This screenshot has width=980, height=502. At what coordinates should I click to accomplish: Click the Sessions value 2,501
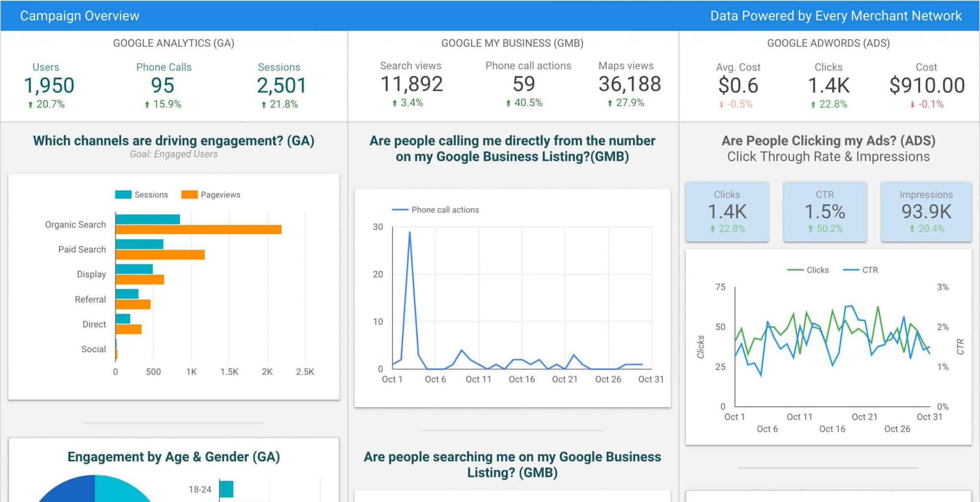click(281, 86)
